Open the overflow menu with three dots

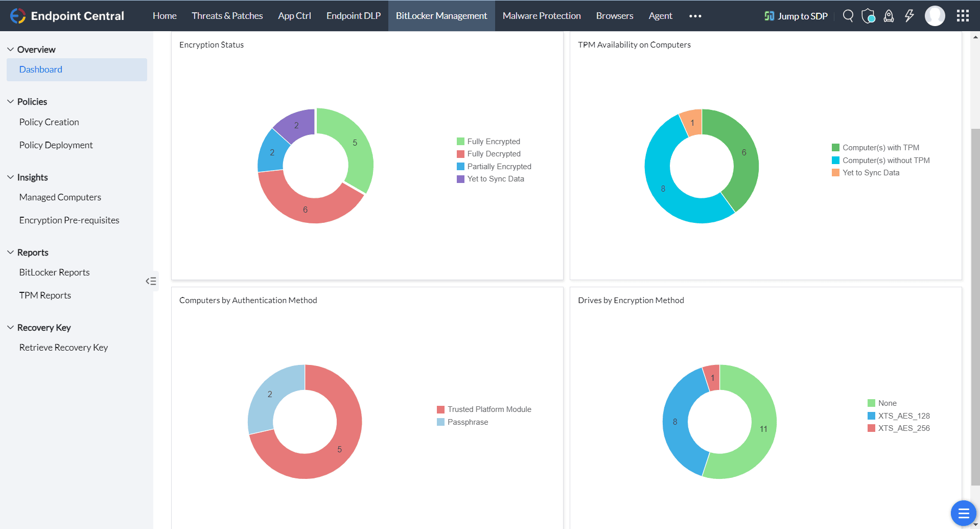pyautogui.click(x=695, y=15)
